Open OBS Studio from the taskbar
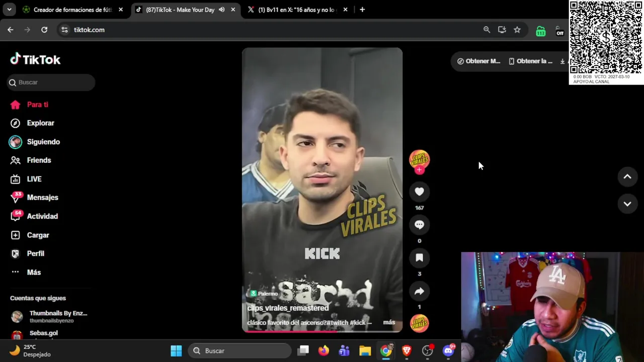This screenshot has width=644, height=362. pyautogui.click(x=428, y=351)
